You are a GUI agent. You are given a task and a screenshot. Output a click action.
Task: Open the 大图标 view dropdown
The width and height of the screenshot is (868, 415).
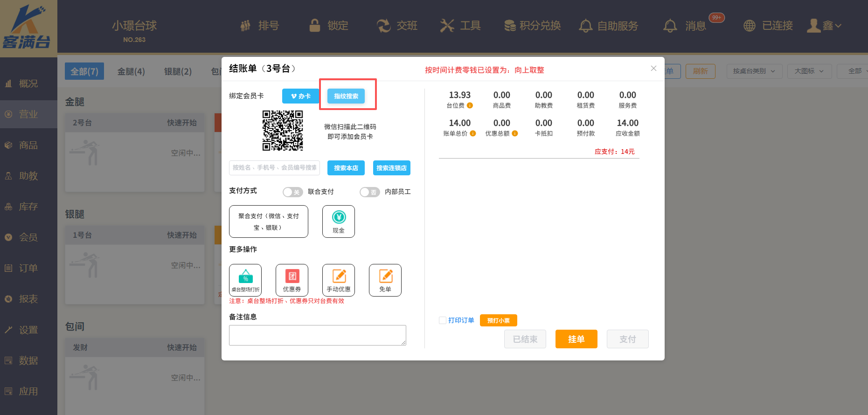[809, 71]
